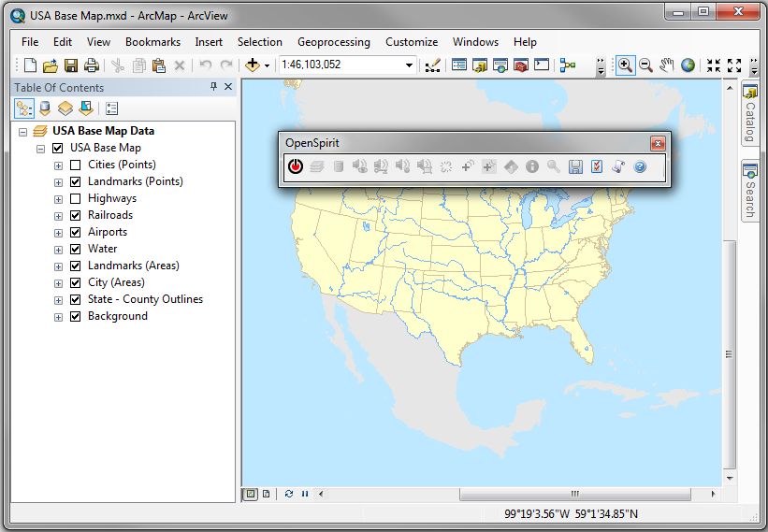Viewport: 768px width, 532px height.
Task: Uncheck the Landmarks (Points) layer
Action: click(76, 181)
